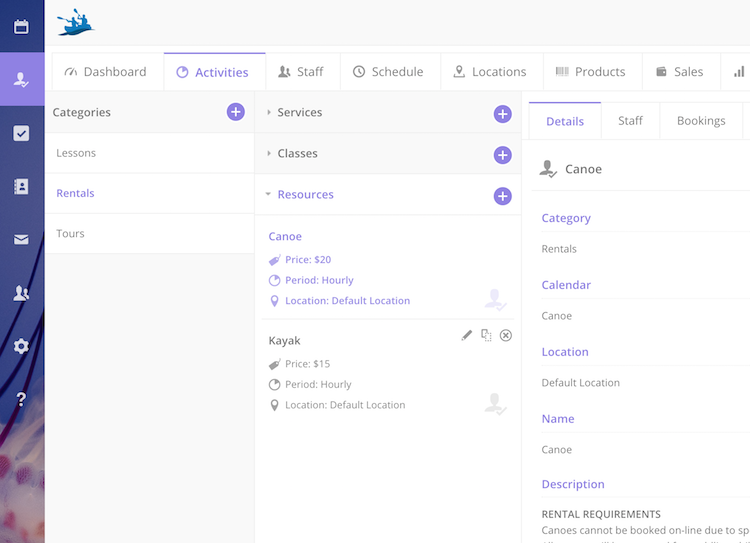
Task: Select the Details tab in Canoe panel
Action: (x=565, y=121)
